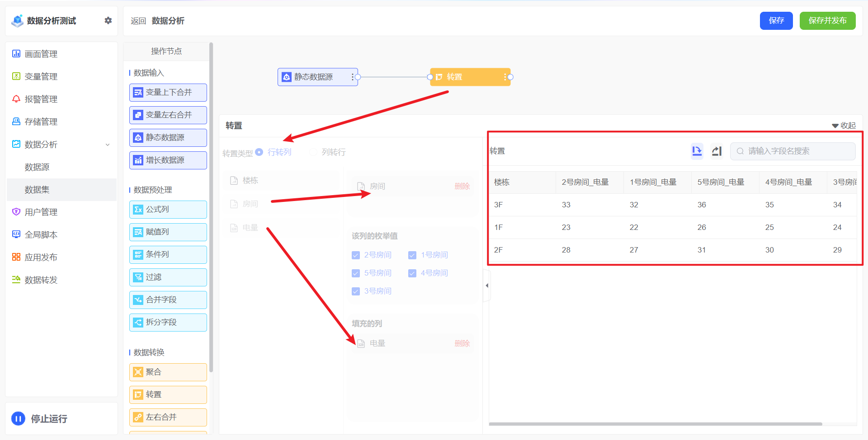868x440 pixels.
Task: Uncheck the 3号房间 enumeration value
Action: [356, 291]
